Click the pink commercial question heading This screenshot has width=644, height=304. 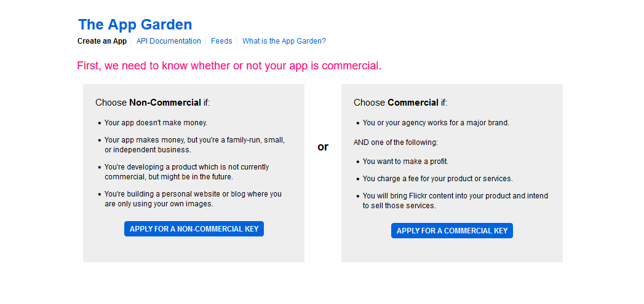coord(229,66)
